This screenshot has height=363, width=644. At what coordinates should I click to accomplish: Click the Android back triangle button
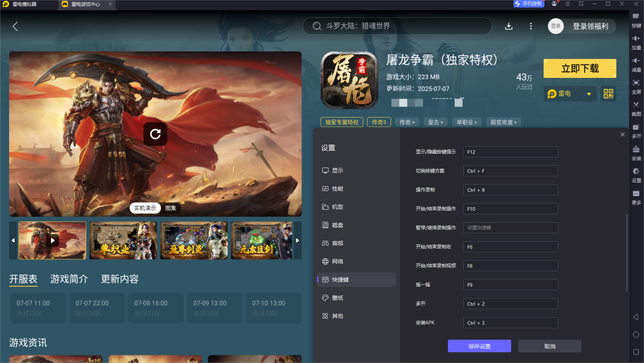coord(636,317)
